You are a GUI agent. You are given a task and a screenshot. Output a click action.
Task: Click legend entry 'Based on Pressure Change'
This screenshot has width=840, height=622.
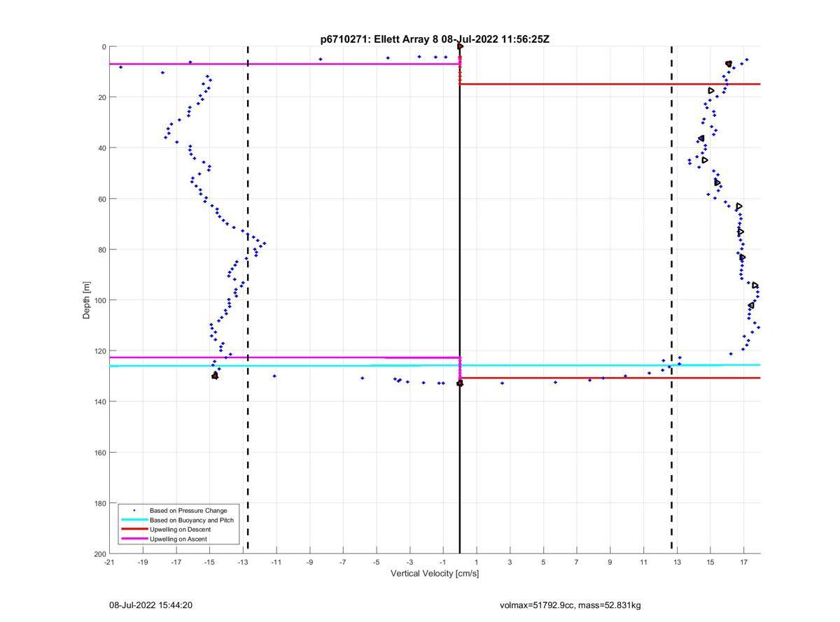[x=188, y=511]
